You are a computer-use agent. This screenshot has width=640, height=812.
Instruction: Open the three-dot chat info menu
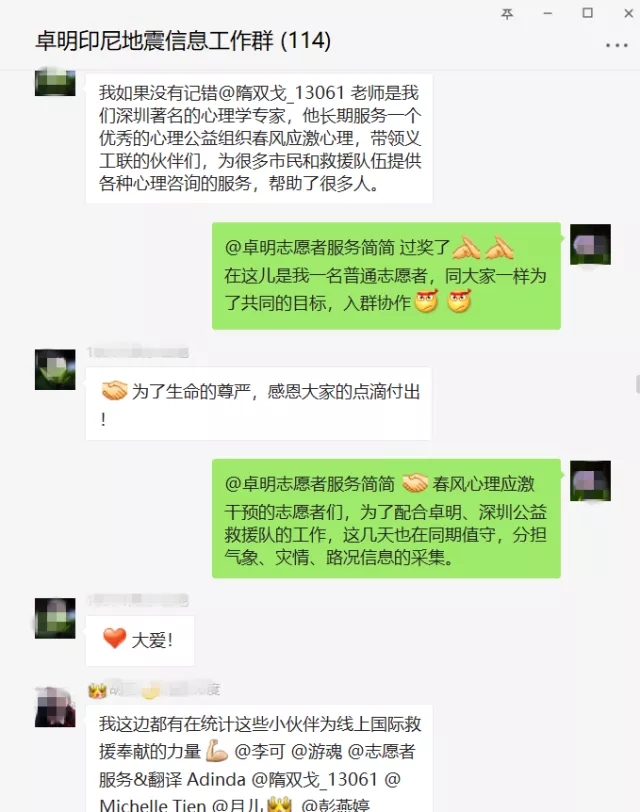click(x=617, y=46)
